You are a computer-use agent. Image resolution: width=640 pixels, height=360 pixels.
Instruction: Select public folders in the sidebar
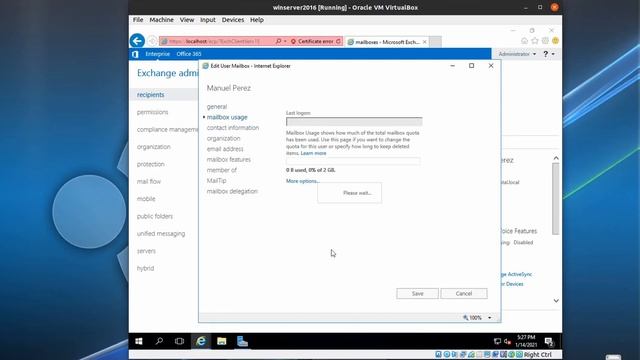(155, 216)
